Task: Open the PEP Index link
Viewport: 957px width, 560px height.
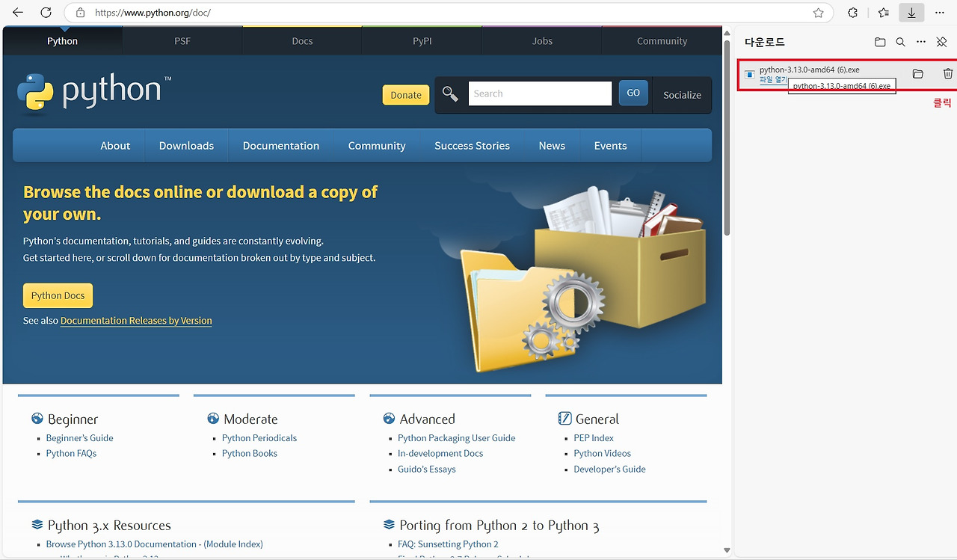Action: (x=594, y=438)
